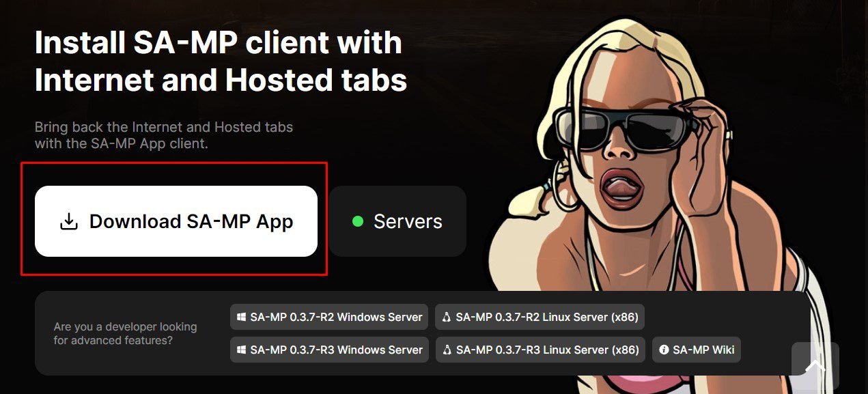Click the green status dot beside Servers

pos(357,221)
